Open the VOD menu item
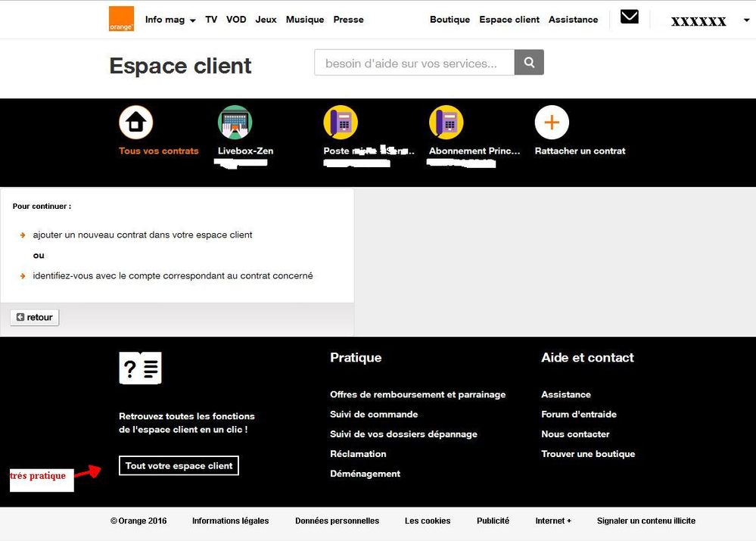Screen dimensions: 756x541 [236, 20]
